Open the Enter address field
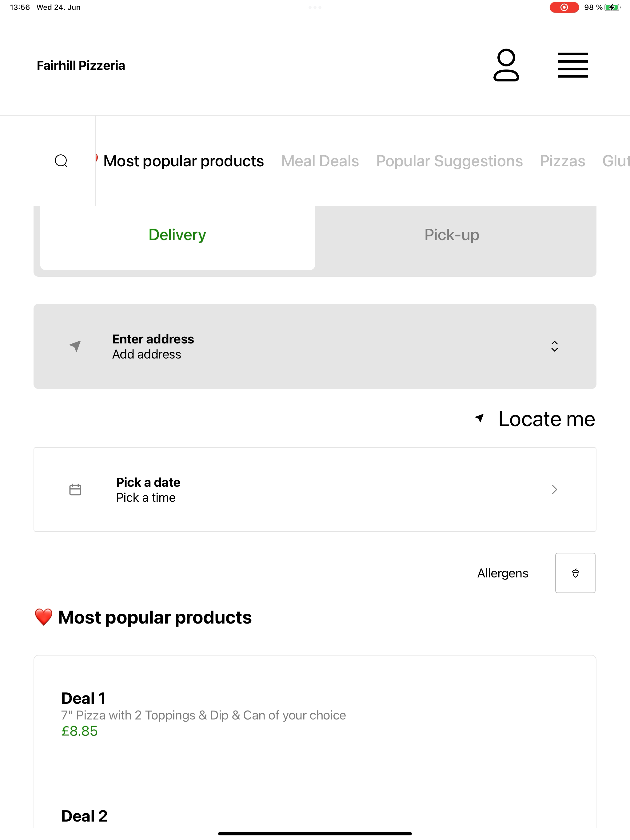The width and height of the screenshot is (630, 840). point(315,346)
